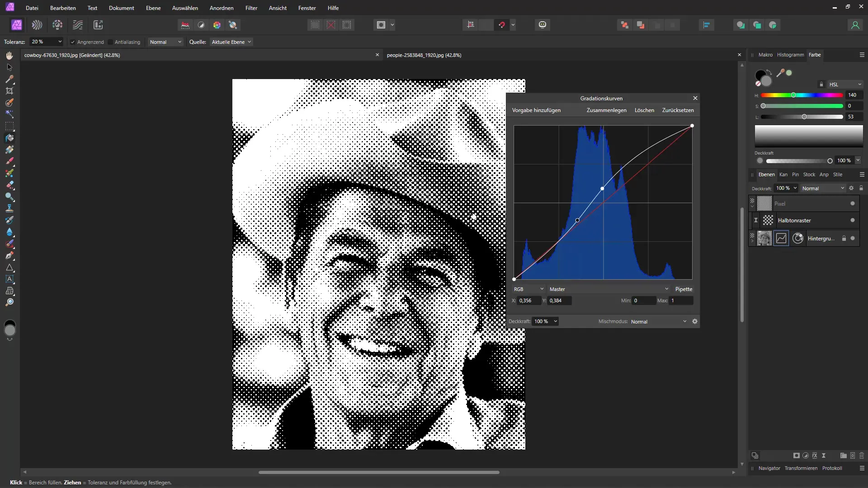Switch to Develop Persona
Image resolution: width=868 pixels, height=488 pixels.
[x=57, y=25]
